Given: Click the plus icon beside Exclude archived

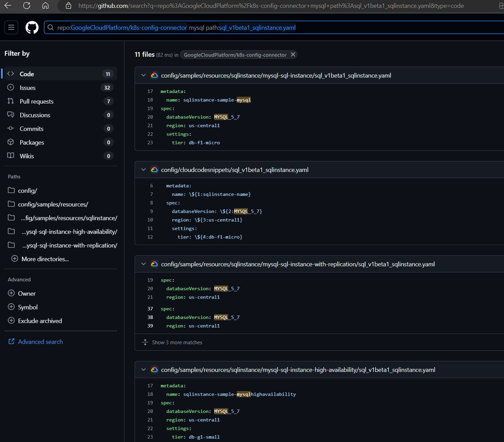Looking at the screenshot, I should (11, 321).
